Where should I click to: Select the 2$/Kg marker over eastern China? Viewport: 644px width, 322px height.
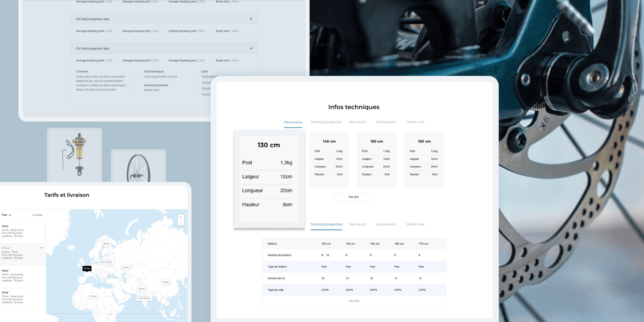point(165,282)
